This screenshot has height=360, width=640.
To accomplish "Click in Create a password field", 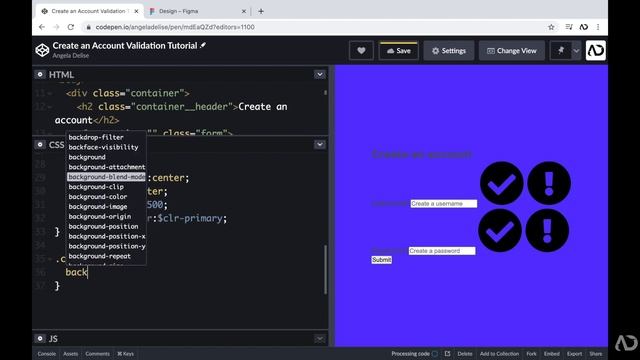I will tap(442, 251).
